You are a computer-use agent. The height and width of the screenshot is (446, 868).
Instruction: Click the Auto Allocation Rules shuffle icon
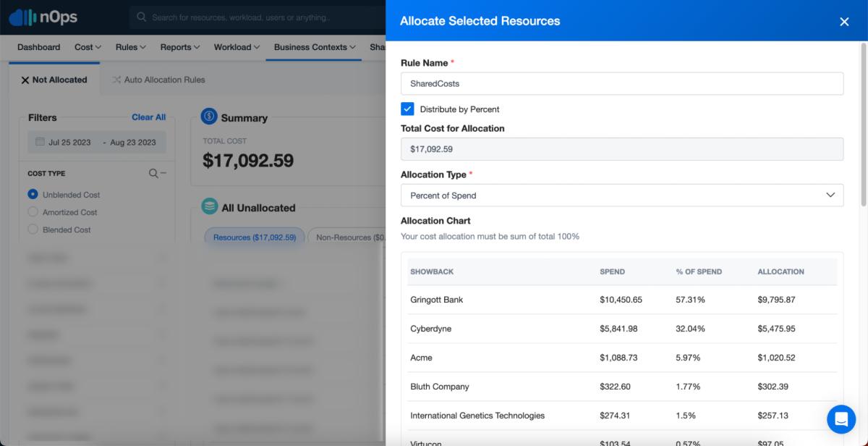click(x=116, y=80)
